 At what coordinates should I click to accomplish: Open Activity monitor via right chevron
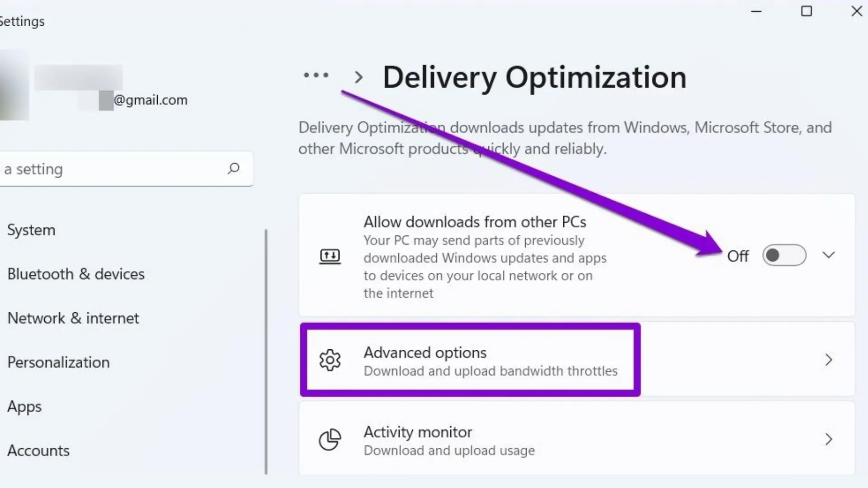pos(828,440)
